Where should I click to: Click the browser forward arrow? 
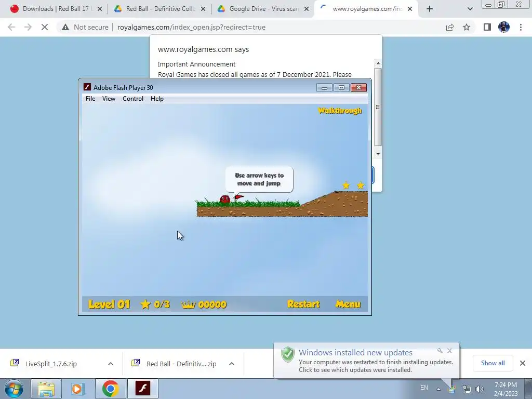28,27
